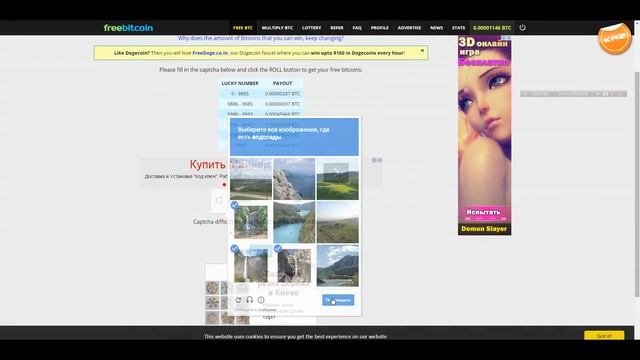Click the power logout icon
640x360 pixels.
coord(522,28)
